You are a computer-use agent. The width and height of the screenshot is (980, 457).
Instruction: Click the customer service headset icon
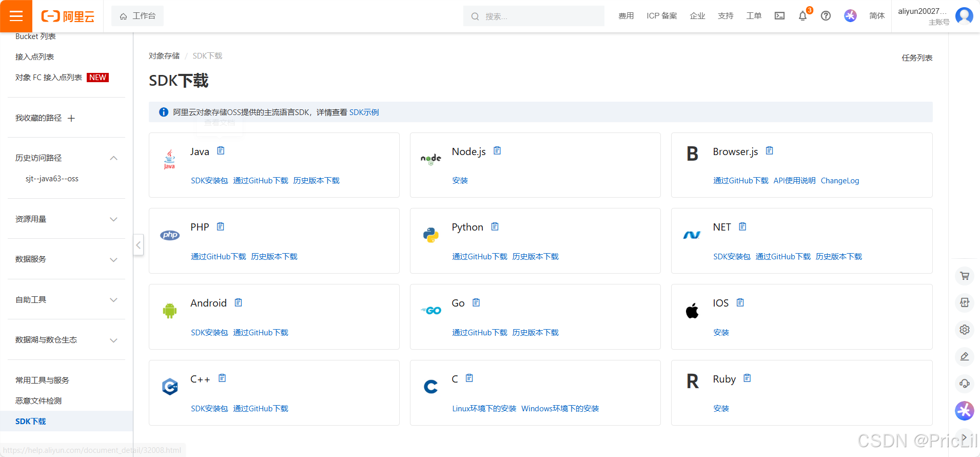[965, 383]
